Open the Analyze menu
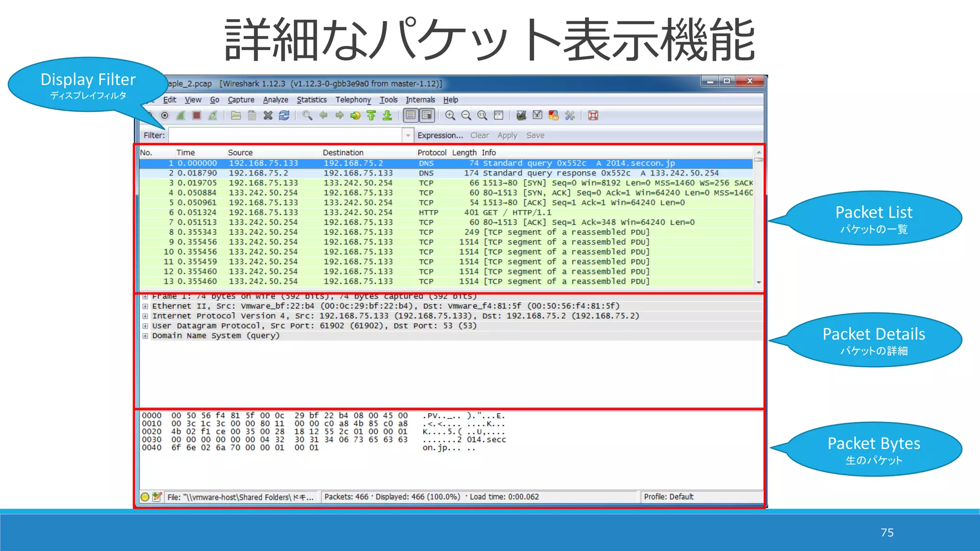This screenshot has width=980, height=551. (276, 99)
